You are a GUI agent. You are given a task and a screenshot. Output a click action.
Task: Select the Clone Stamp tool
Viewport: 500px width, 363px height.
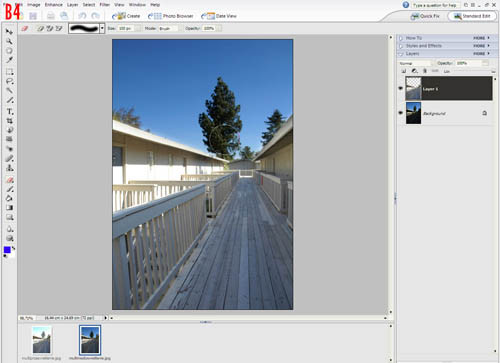[9, 168]
